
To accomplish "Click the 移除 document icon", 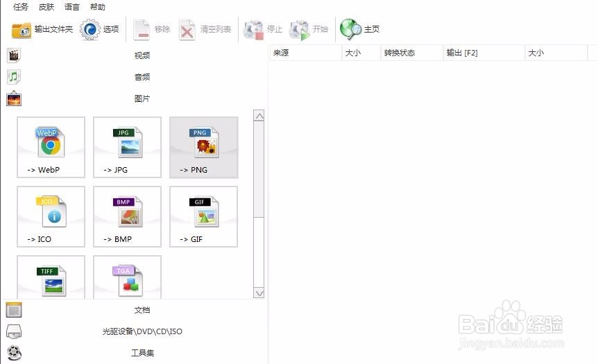I will [x=142, y=29].
